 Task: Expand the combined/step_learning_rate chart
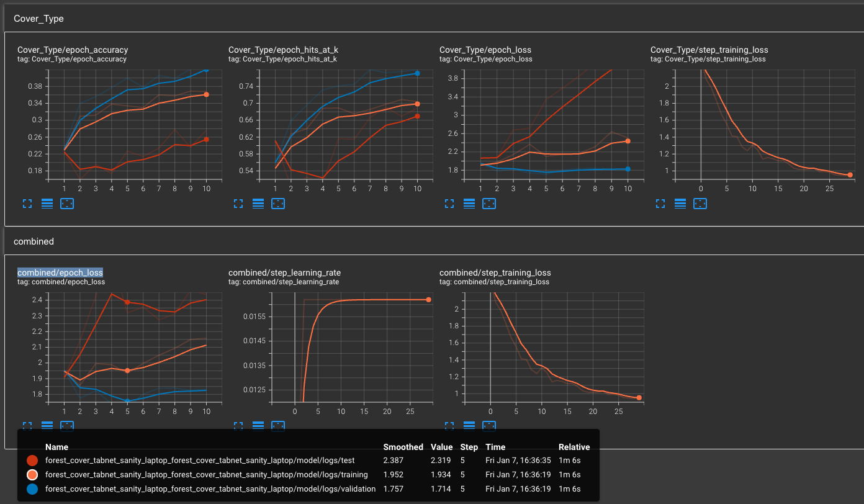pos(238,426)
